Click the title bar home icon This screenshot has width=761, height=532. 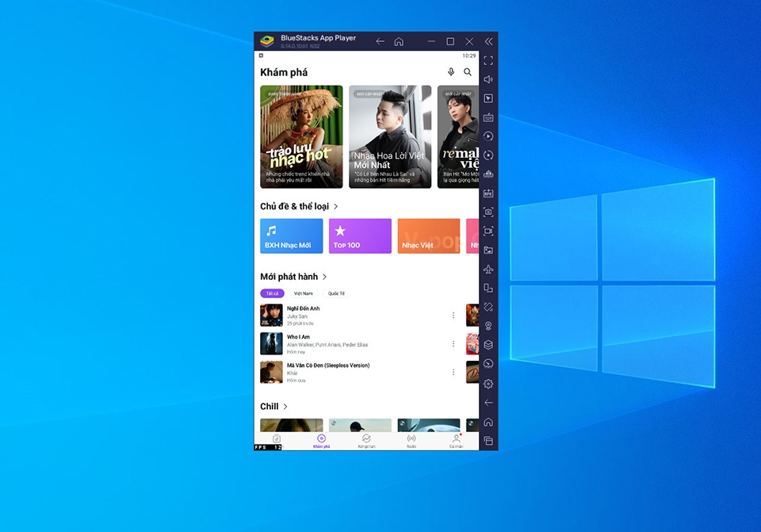click(399, 41)
